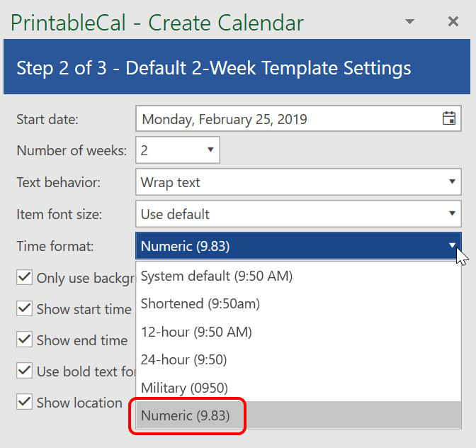Collapse the Time format dropdown
476x448 pixels.
click(452, 246)
